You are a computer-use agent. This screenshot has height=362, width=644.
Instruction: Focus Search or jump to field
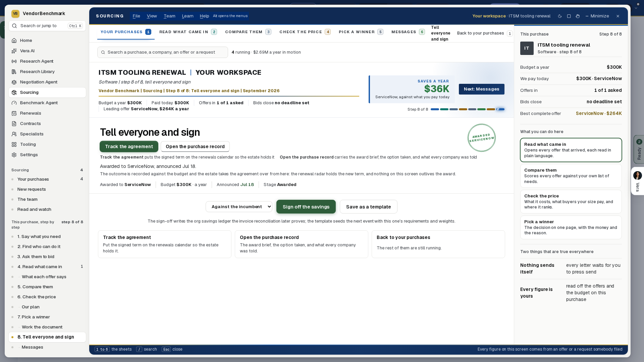pos(47,26)
